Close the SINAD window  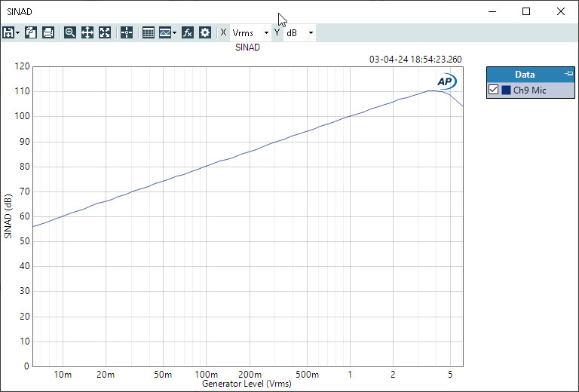click(561, 11)
